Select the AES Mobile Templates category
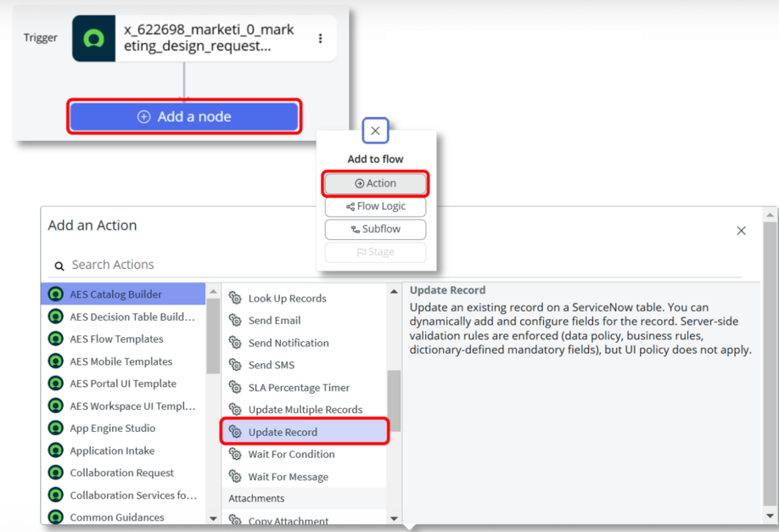 [x=123, y=361]
